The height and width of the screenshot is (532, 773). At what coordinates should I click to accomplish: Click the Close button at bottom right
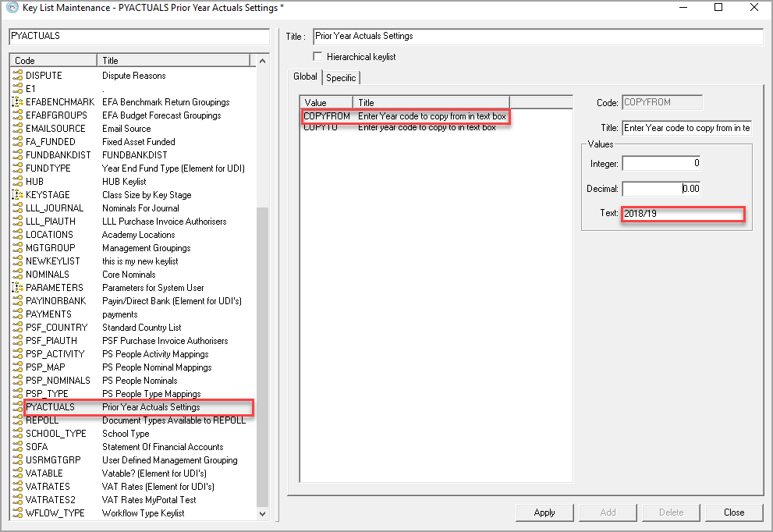coord(733,512)
